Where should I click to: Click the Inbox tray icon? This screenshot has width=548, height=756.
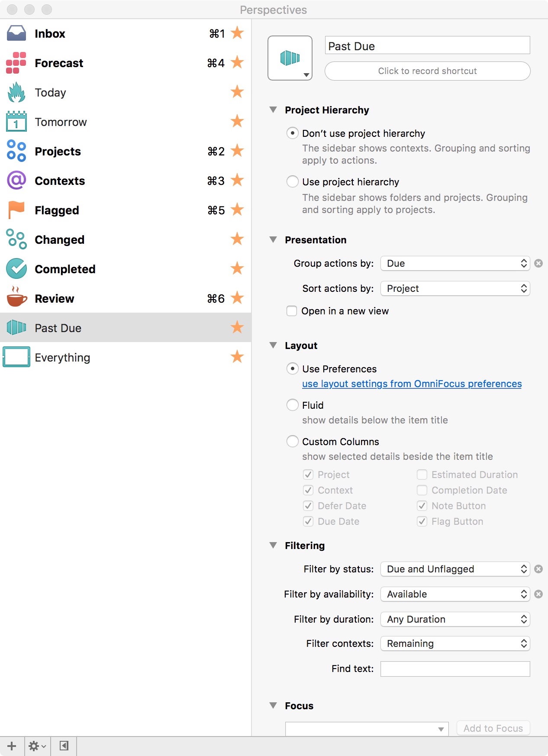click(x=16, y=33)
